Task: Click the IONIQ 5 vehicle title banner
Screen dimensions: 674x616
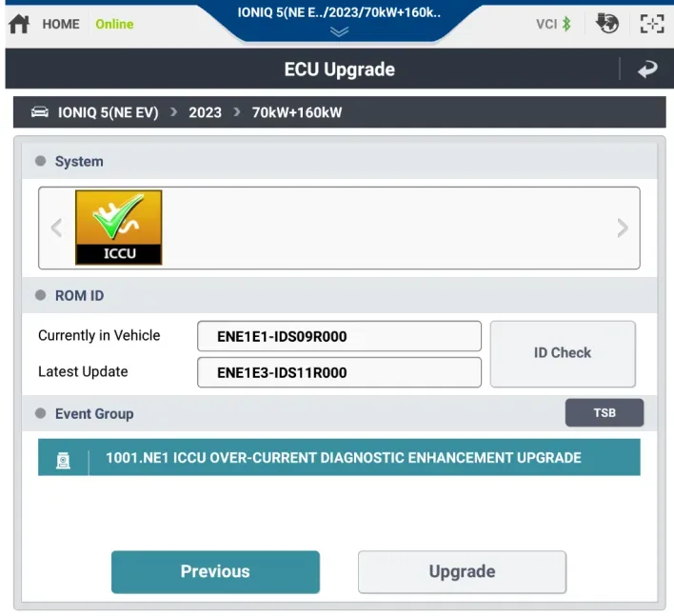Action: [339, 12]
